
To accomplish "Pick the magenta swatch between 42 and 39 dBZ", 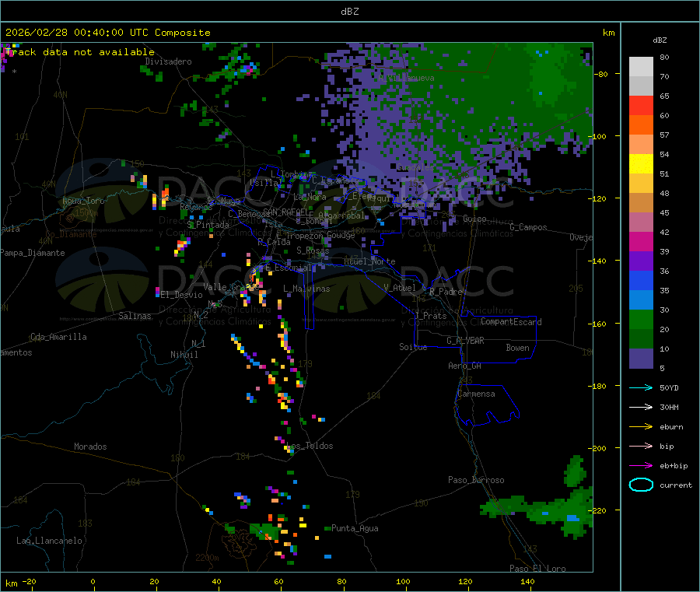I will (x=641, y=241).
